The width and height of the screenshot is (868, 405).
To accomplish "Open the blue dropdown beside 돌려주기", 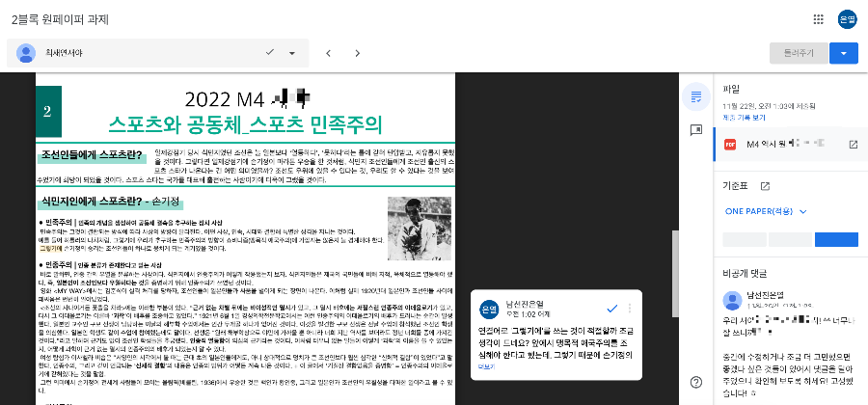I will [844, 53].
